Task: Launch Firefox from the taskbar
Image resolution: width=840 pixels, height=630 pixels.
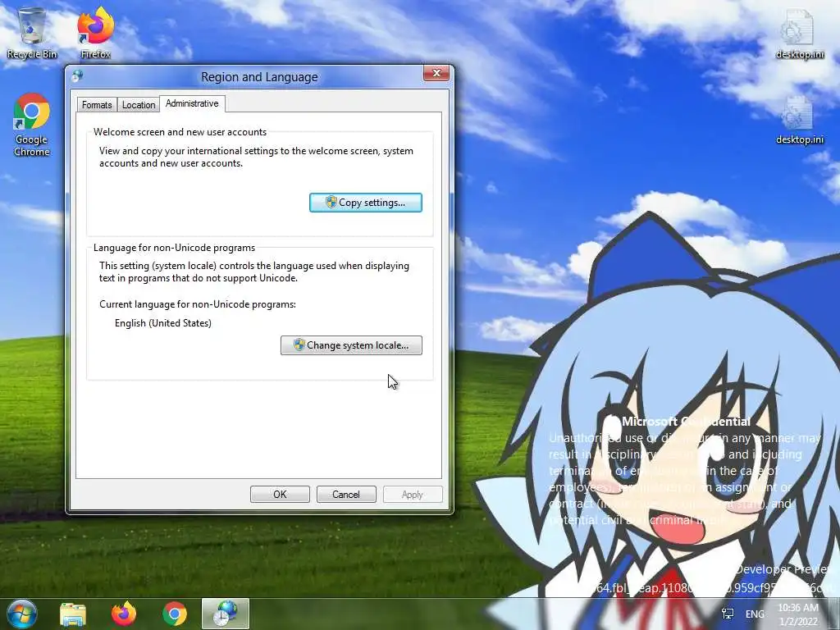Action: click(124, 614)
